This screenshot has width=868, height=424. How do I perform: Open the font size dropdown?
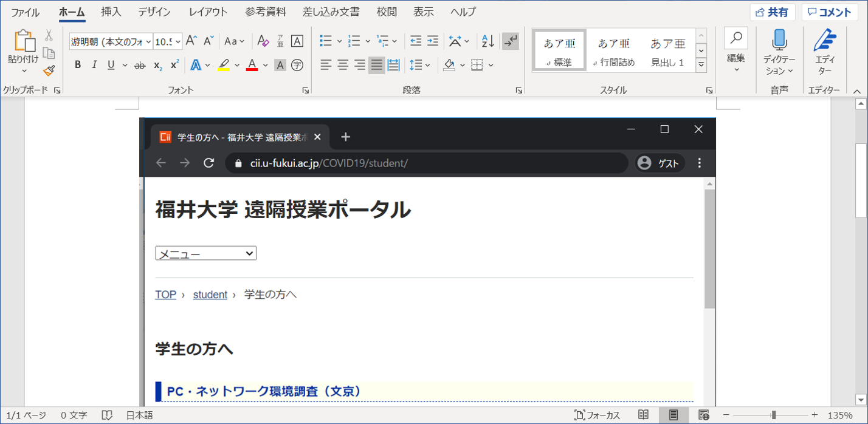coord(178,41)
